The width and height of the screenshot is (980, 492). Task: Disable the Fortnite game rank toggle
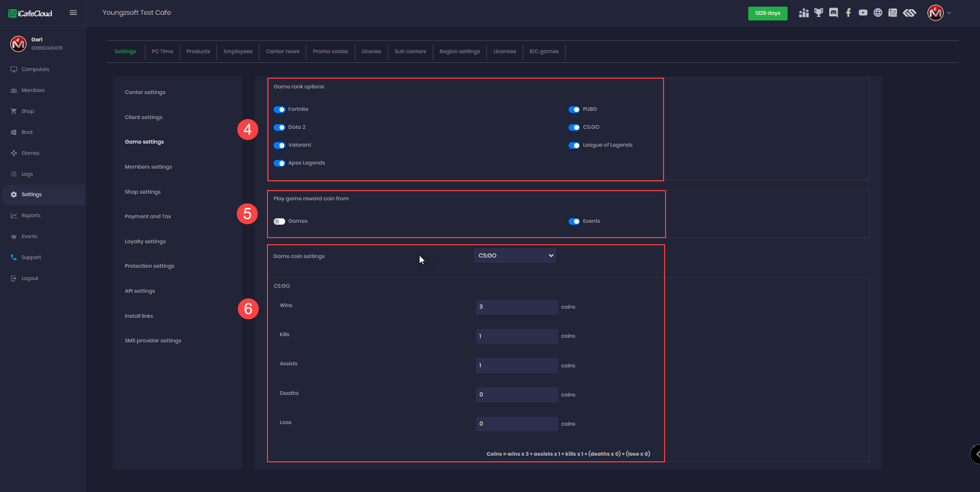[279, 109]
